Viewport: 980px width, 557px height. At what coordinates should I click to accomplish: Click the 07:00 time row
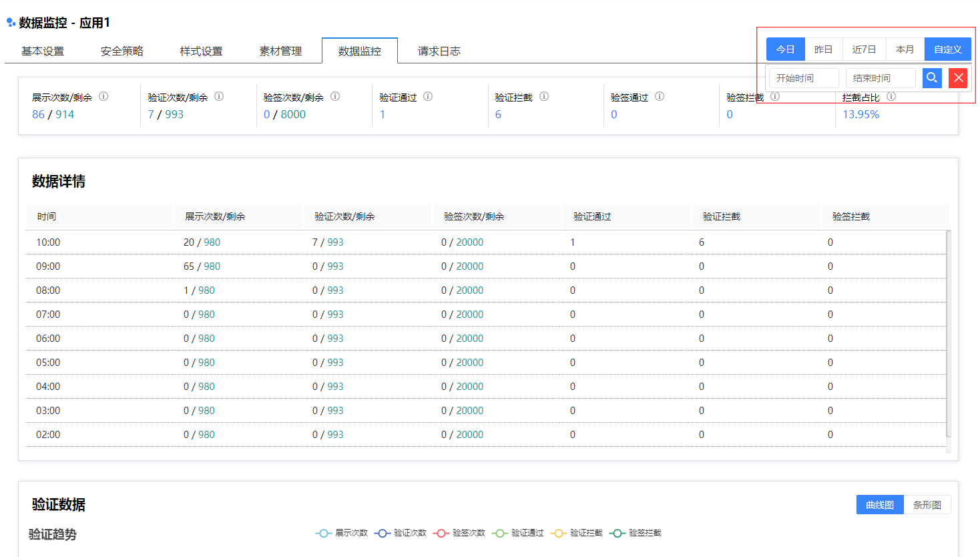point(486,315)
